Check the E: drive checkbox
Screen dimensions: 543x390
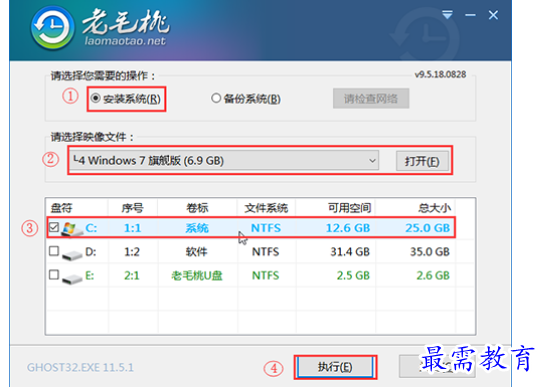(54, 275)
